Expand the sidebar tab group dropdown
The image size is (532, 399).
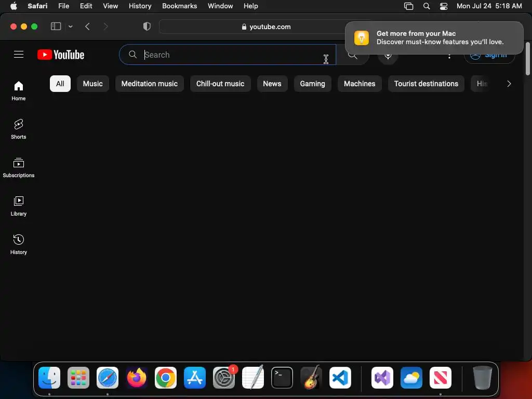pos(70,26)
